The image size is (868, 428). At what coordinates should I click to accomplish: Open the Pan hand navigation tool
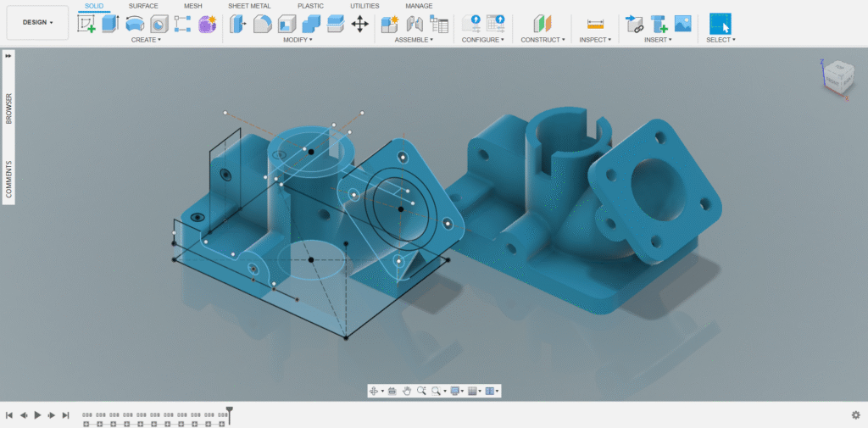(407, 391)
